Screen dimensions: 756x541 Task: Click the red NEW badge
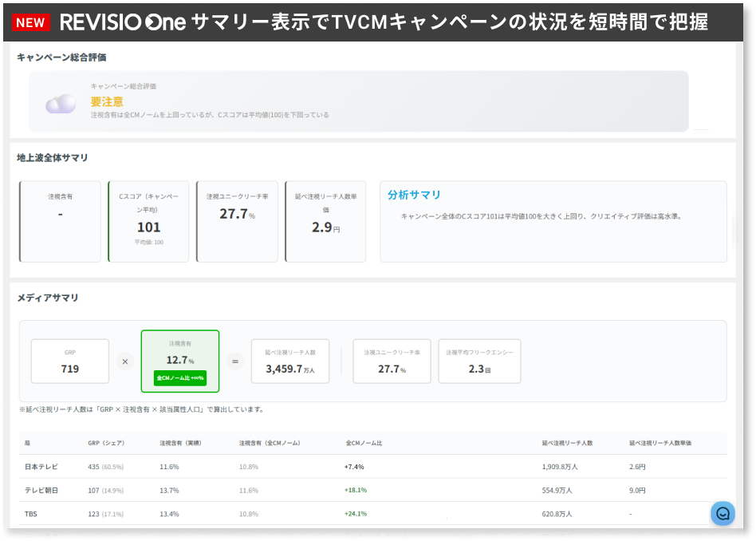(x=31, y=22)
